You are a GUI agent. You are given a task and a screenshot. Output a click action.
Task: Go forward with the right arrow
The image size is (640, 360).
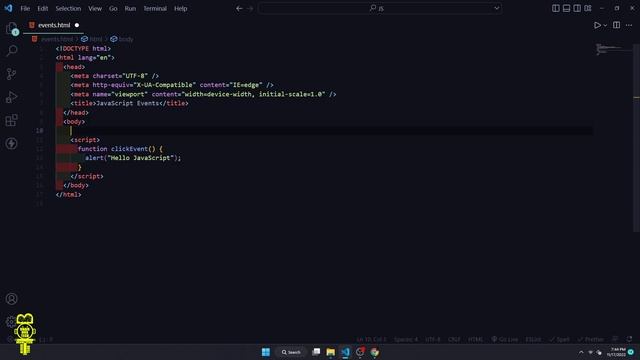(x=250, y=8)
